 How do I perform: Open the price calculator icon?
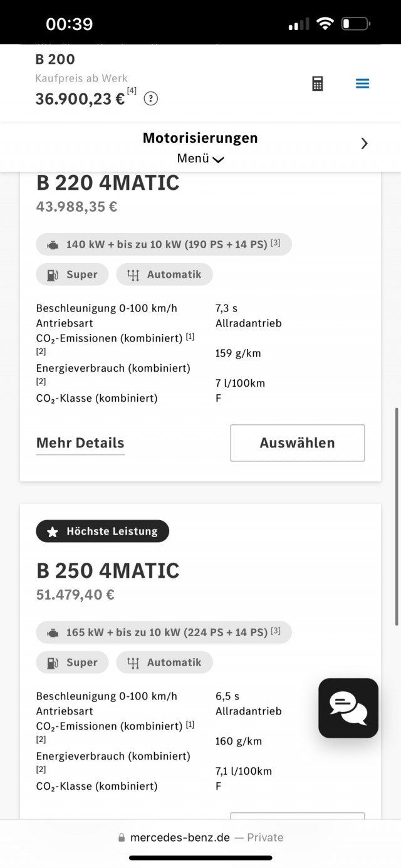coord(318,83)
